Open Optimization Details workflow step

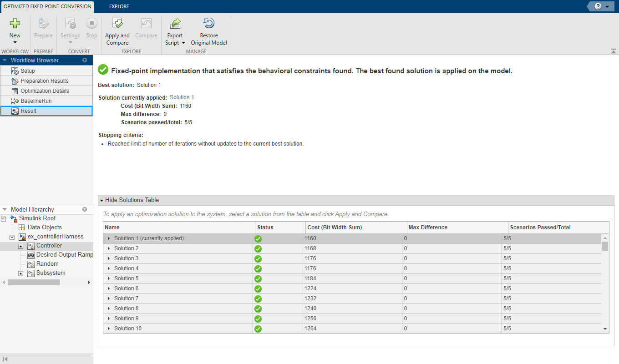[x=45, y=91]
